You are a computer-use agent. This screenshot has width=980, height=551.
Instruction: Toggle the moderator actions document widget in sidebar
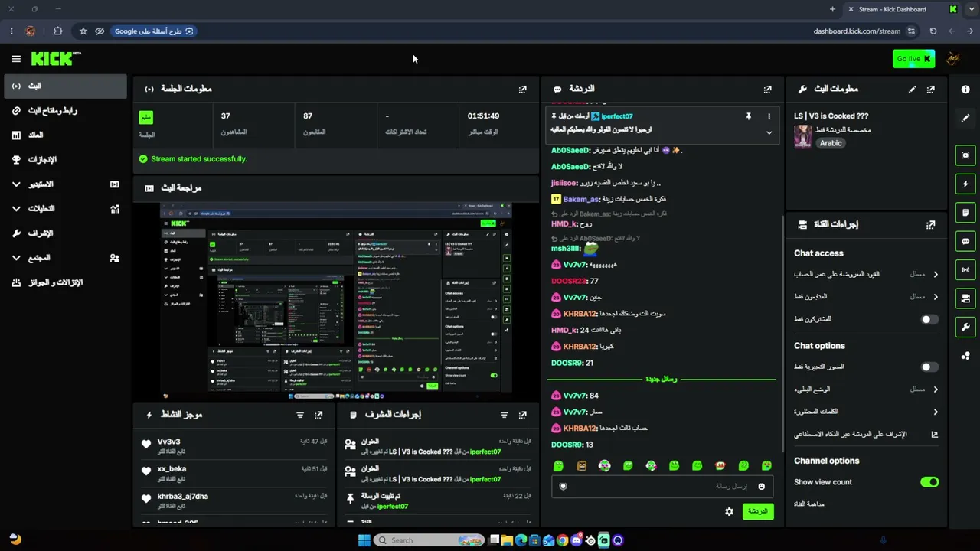pos(965,212)
